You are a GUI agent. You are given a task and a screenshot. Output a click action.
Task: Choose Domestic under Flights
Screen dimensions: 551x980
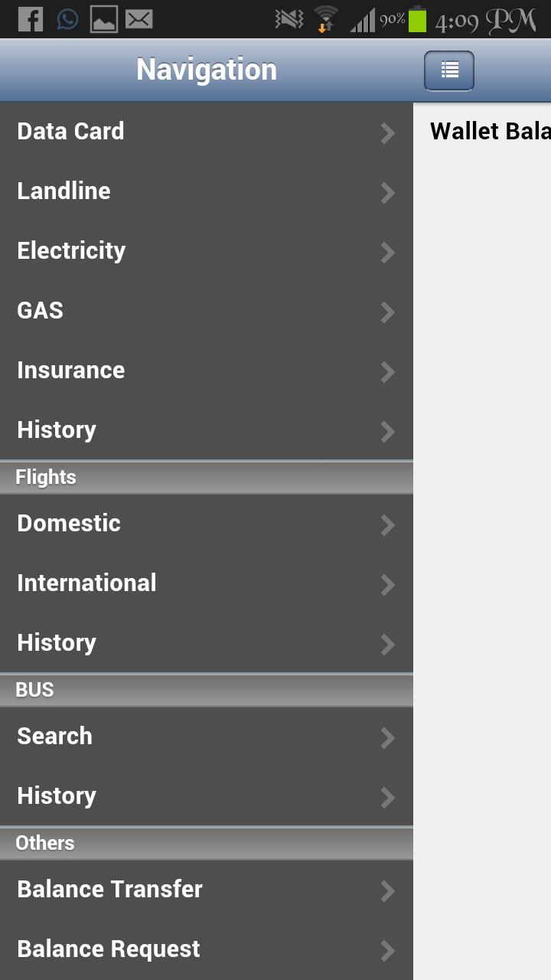(x=69, y=524)
